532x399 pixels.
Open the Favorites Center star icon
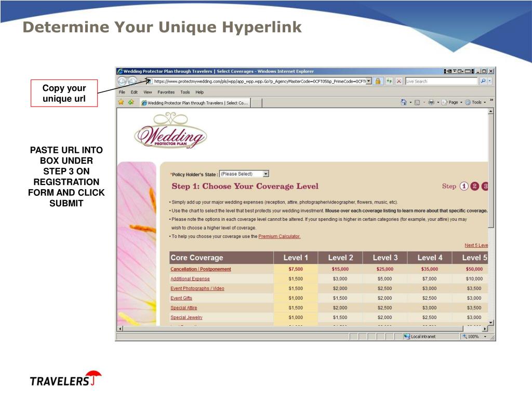click(121, 102)
